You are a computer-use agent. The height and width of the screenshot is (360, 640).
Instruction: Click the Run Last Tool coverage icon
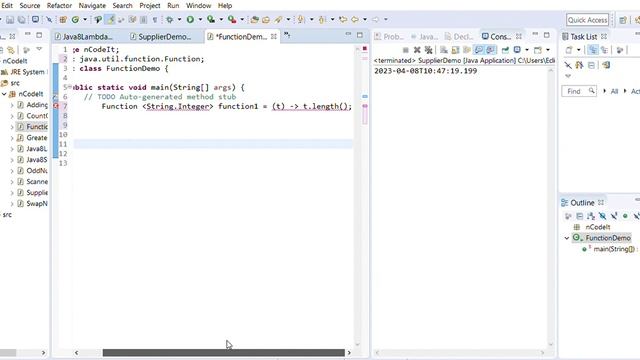click(211, 19)
